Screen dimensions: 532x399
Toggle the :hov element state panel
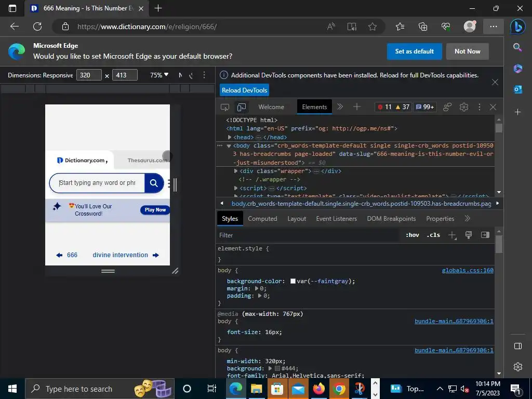[412, 235]
